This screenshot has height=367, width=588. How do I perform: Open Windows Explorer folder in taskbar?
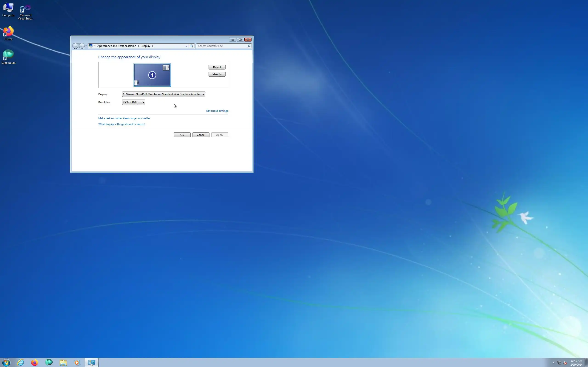tap(63, 362)
